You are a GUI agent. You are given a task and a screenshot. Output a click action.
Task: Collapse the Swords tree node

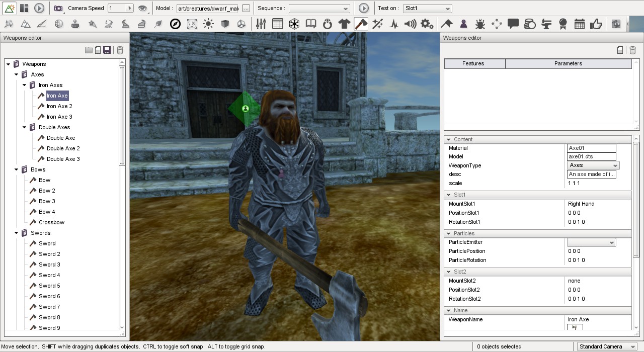16,233
